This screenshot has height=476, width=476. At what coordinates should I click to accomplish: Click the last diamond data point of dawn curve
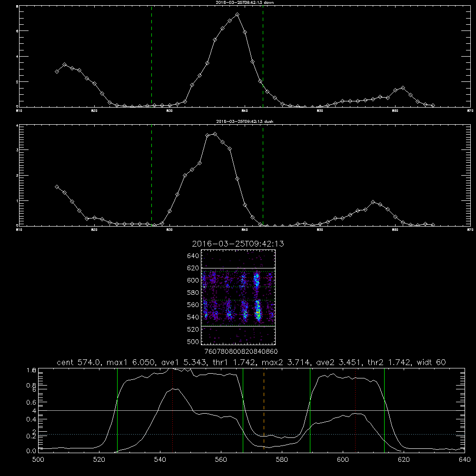pos(433,105)
